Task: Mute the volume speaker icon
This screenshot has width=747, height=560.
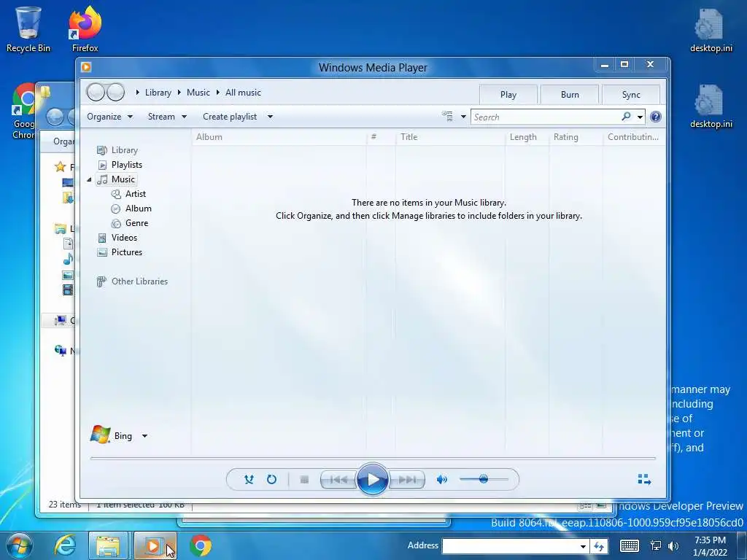Action: point(441,480)
